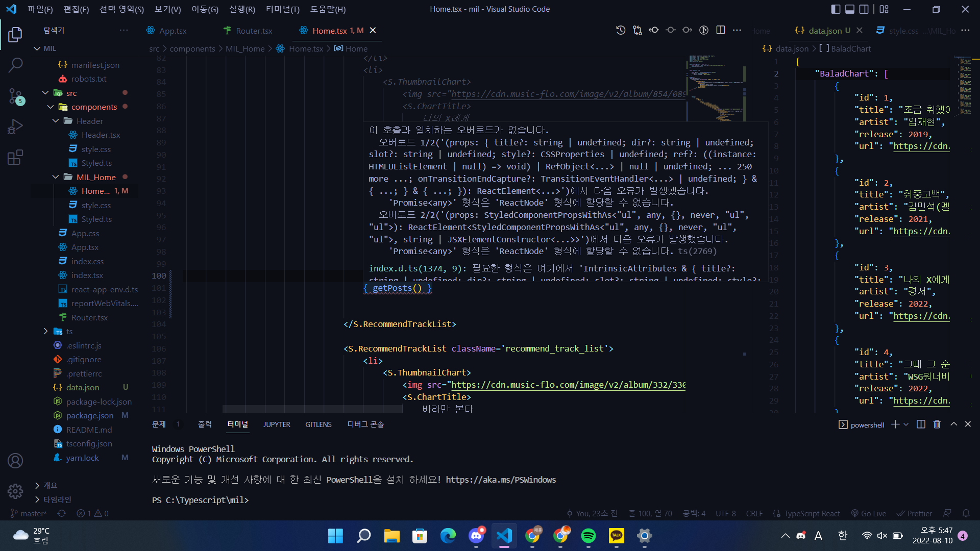Click the GitLens file history toolbar icon
The image size is (980, 551).
pos(621,30)
